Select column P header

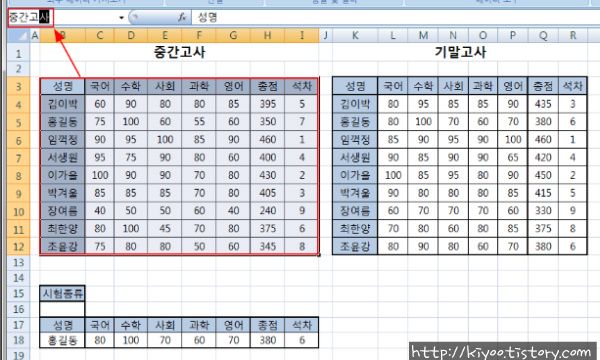[513, 36]
